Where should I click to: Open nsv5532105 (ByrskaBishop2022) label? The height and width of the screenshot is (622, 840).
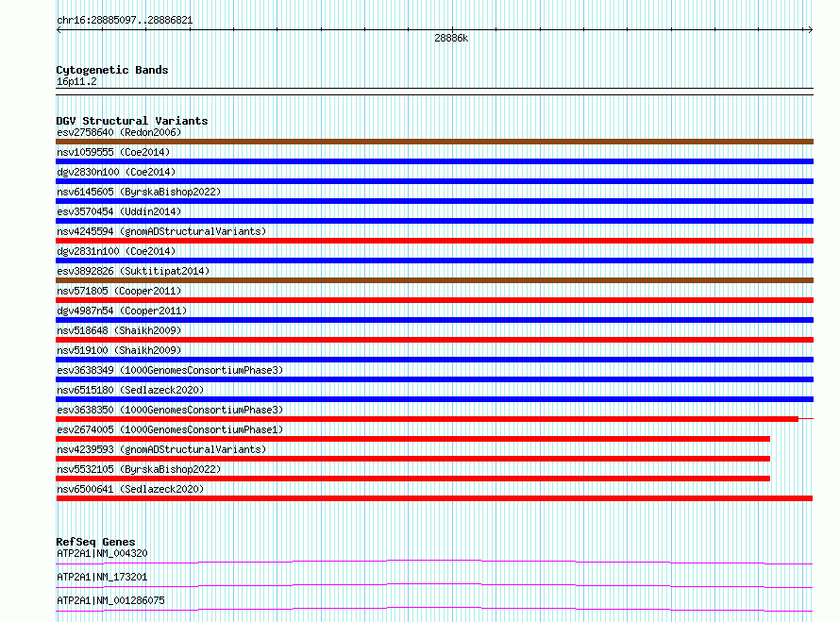139,469
